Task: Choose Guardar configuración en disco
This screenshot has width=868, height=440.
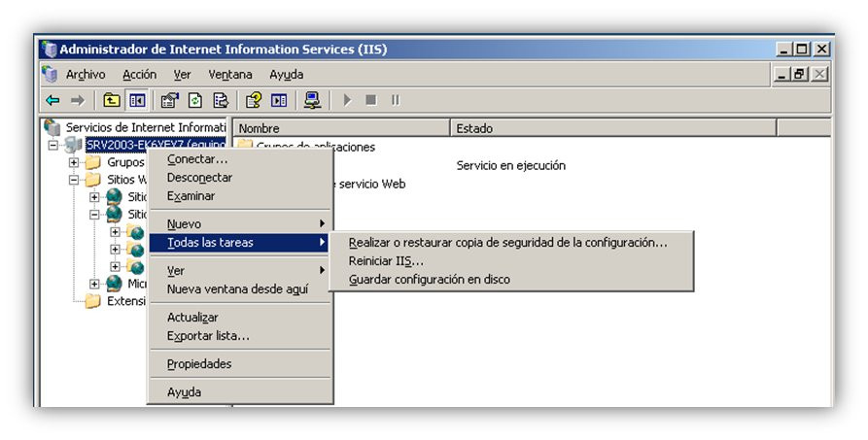Action: coord(511,279)
